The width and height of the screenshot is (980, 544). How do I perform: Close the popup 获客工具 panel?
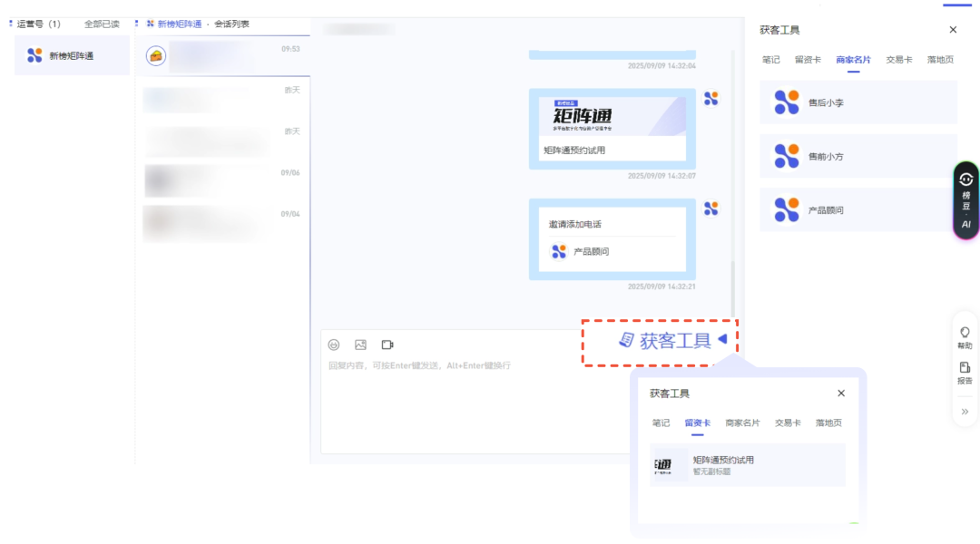click(x=841, y=393)
